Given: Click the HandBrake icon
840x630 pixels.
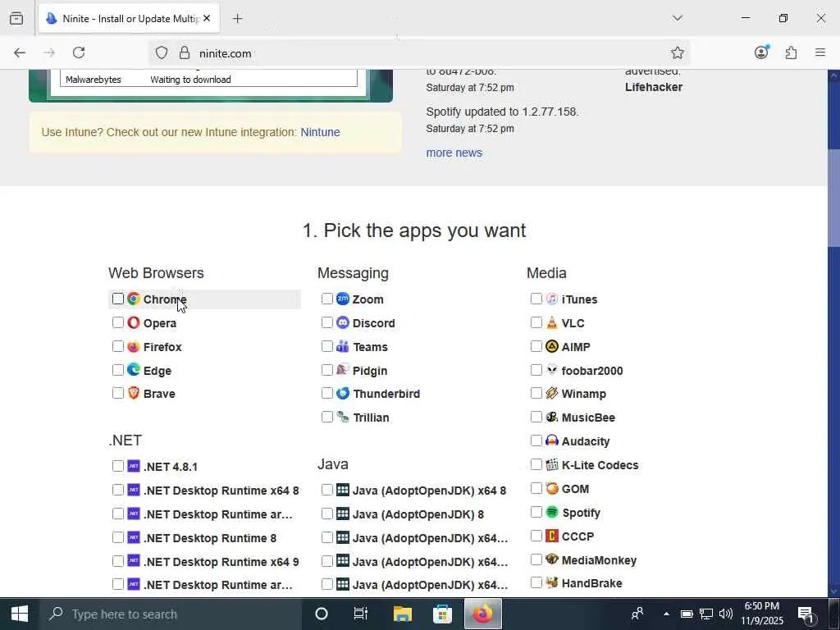Looking at the screenshot, I should [x=552, y=583].
